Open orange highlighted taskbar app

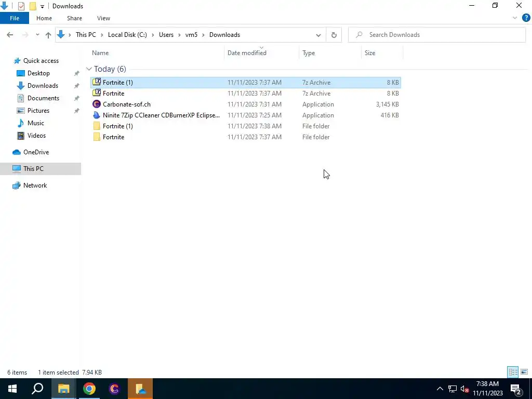(x=140, y=389)
